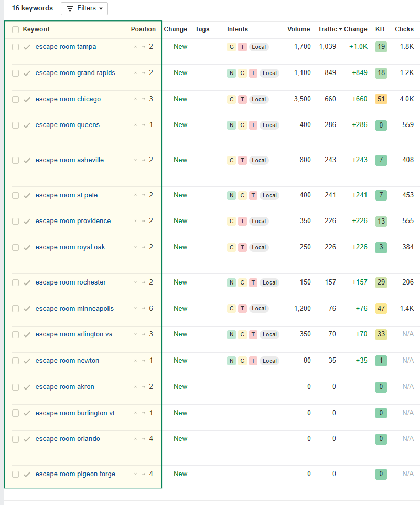The width and height of the screenshot is (420, 505).
Task: Open the escape room tampa keyword link
Action: point(66,47)
